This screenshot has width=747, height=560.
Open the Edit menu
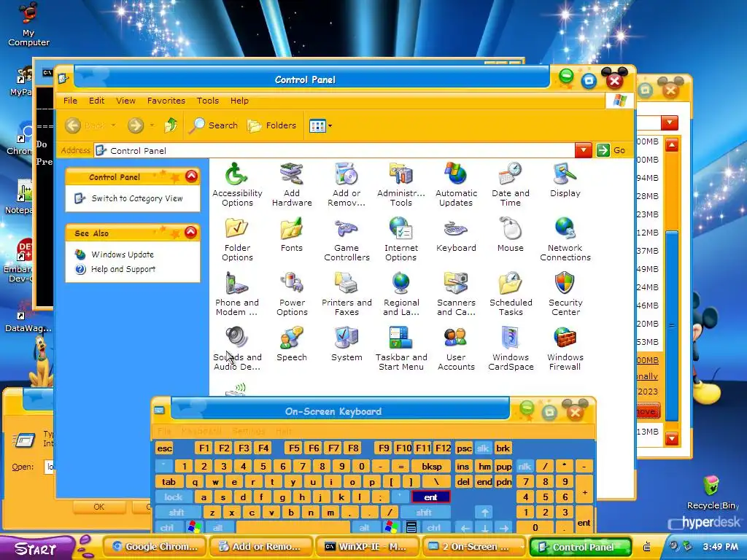click(x=96, y=101)
